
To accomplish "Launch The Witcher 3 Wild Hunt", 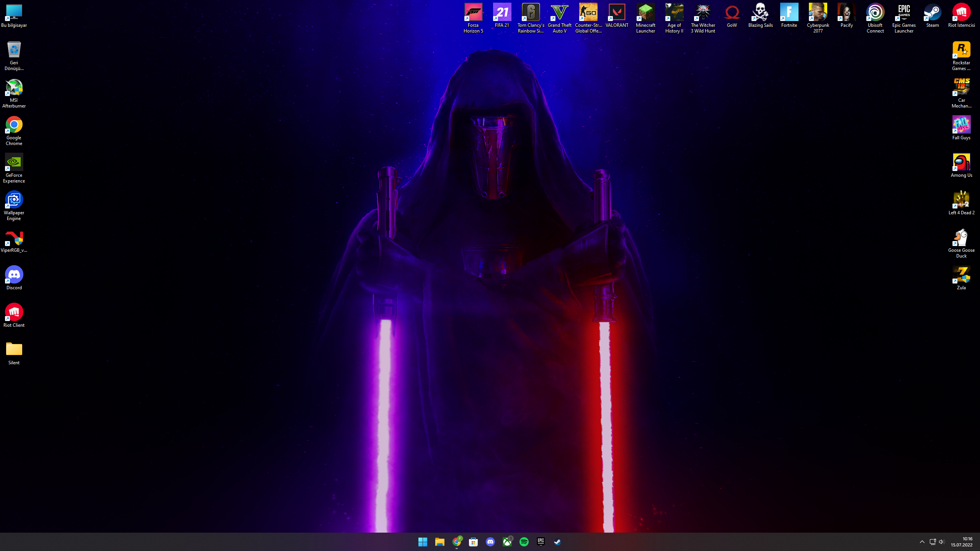I will pyautogui.click(x=703, y=18).
